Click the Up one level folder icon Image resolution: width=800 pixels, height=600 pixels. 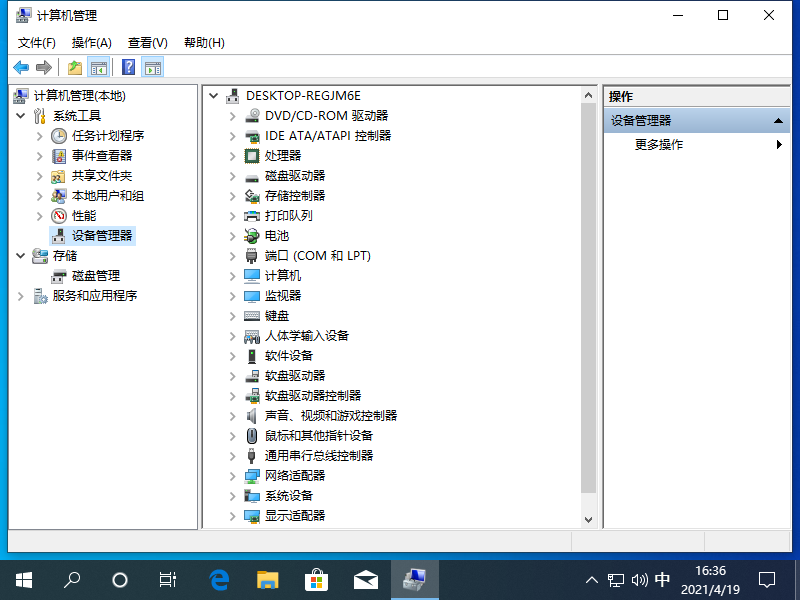point(75,67)
